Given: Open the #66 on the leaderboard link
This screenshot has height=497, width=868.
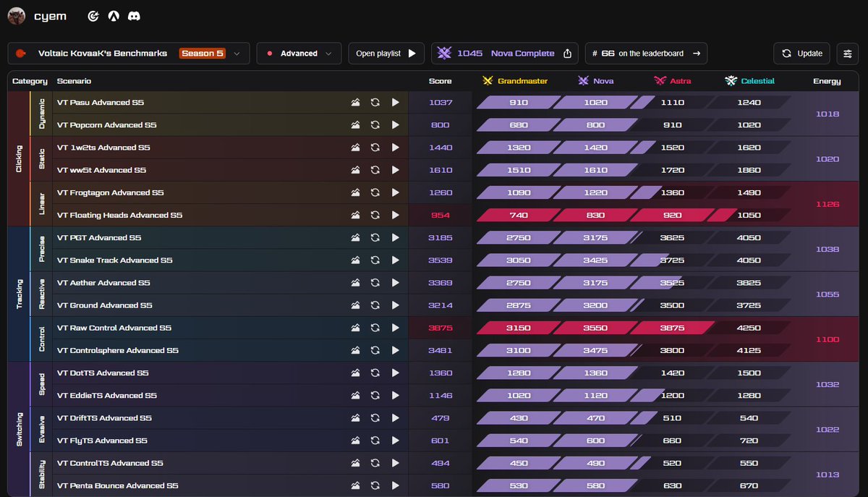Looking at the screenshot, I should 646,53.
